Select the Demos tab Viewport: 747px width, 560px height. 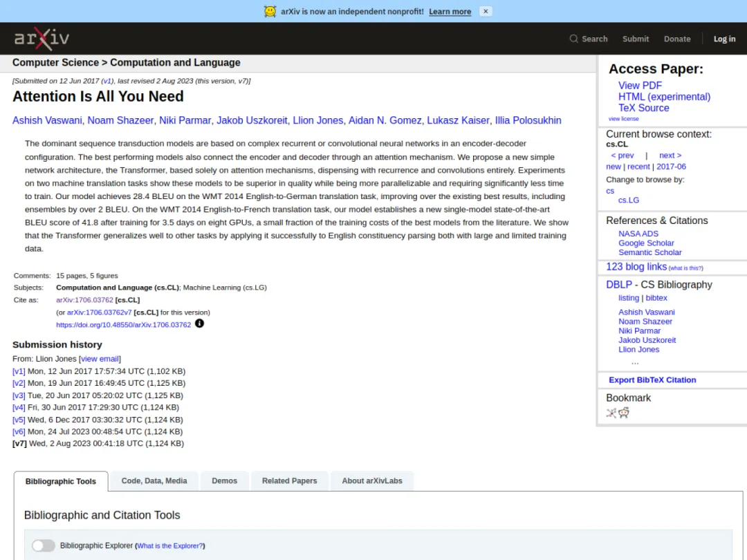224,481
